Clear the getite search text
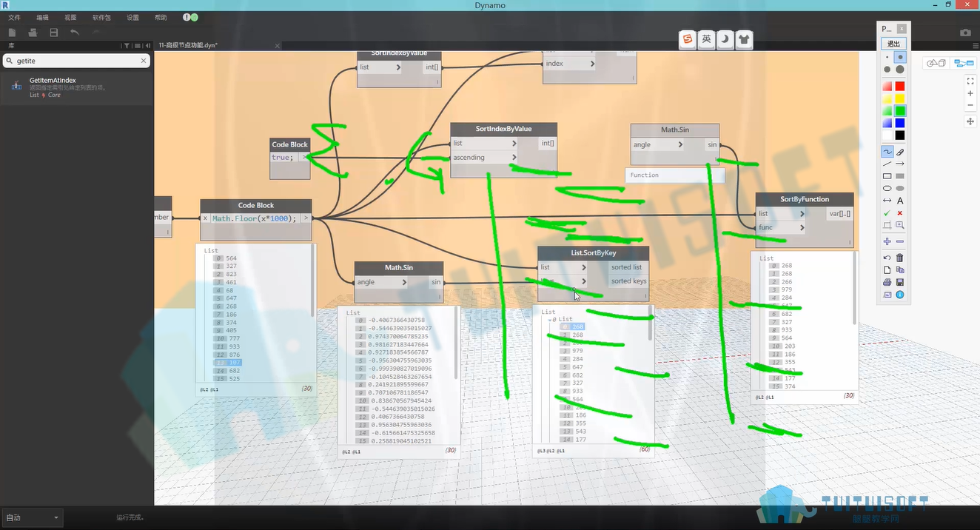This screenshot has width=980, height=530. tap(144, 61)
